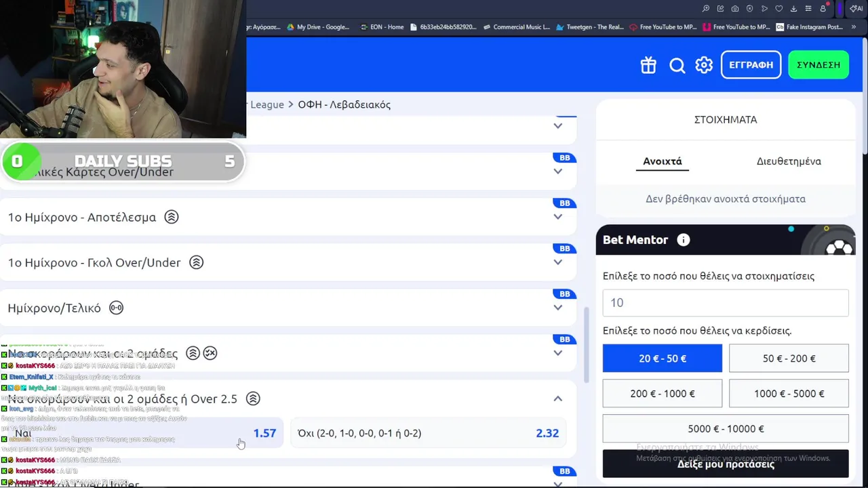Open 6b33eb24bb582920 file bookmark
Image resolution: width=868 pixels, height=488 pixels.
(x=443, y=27)
